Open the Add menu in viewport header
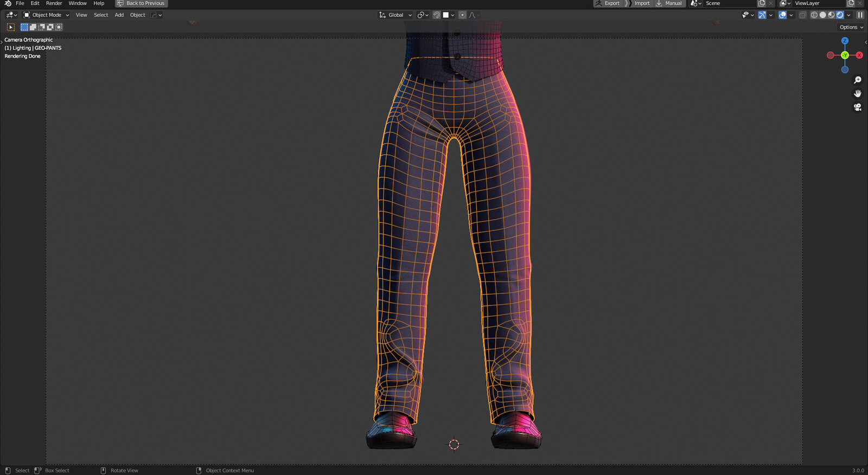 click(119, 15)
